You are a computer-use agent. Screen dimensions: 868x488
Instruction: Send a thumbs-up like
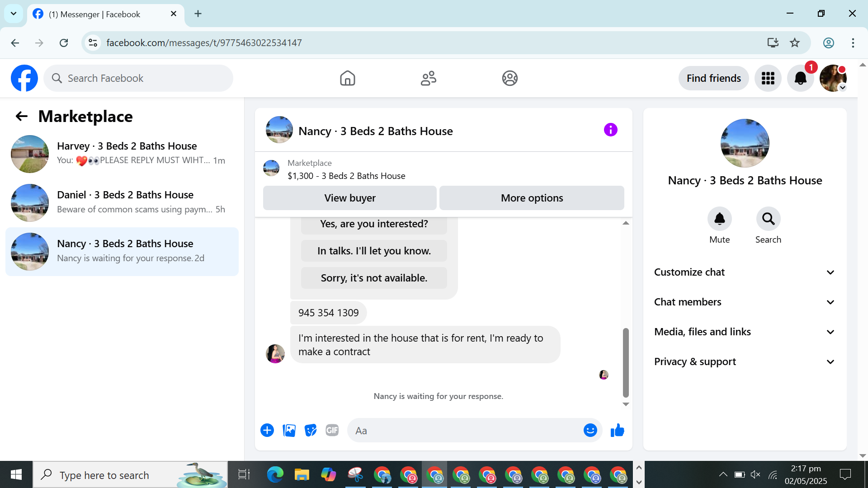(x=617, y=430)
